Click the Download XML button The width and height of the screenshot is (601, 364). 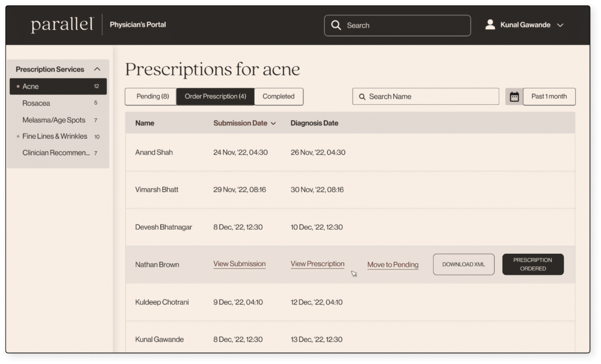coord(463,264)
